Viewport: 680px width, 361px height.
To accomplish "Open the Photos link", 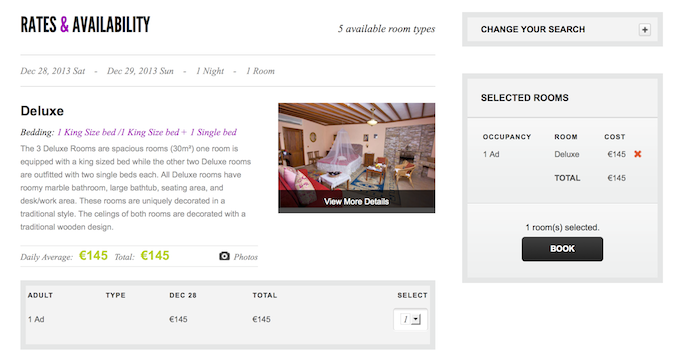I will tap(245, 257).
